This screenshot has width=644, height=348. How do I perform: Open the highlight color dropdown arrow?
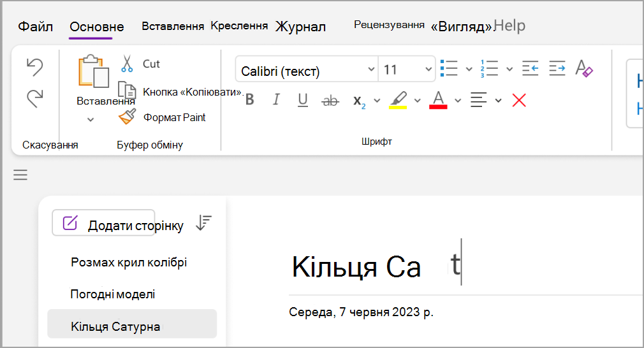tap(417, 101)
